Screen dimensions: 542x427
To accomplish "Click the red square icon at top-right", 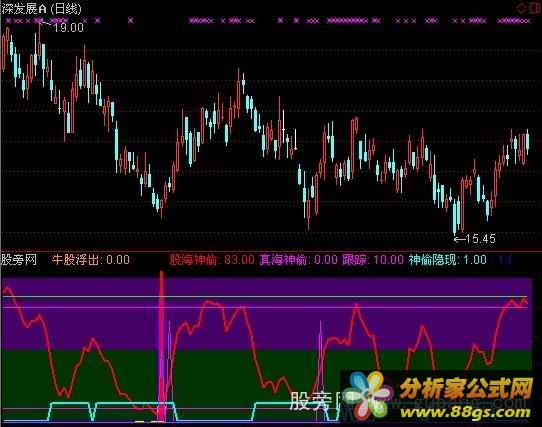I will (x=535, y=8).
